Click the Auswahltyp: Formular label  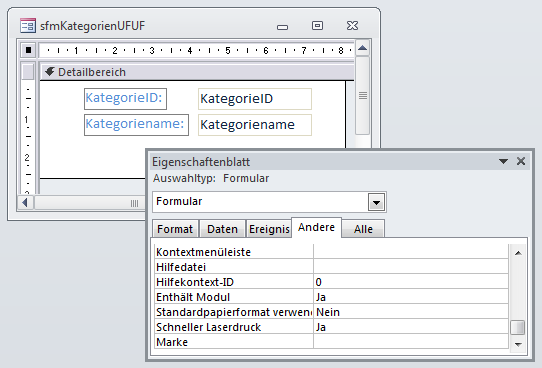pos(211,178)
